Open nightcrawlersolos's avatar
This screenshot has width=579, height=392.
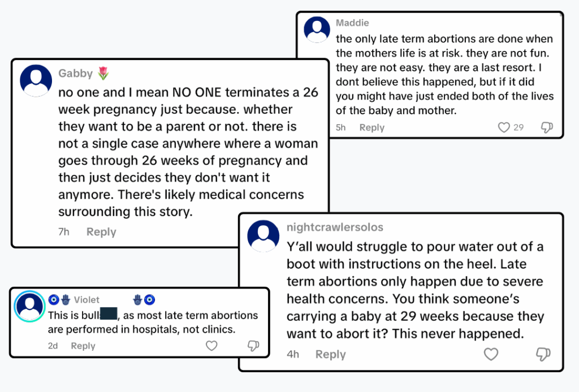263,236
